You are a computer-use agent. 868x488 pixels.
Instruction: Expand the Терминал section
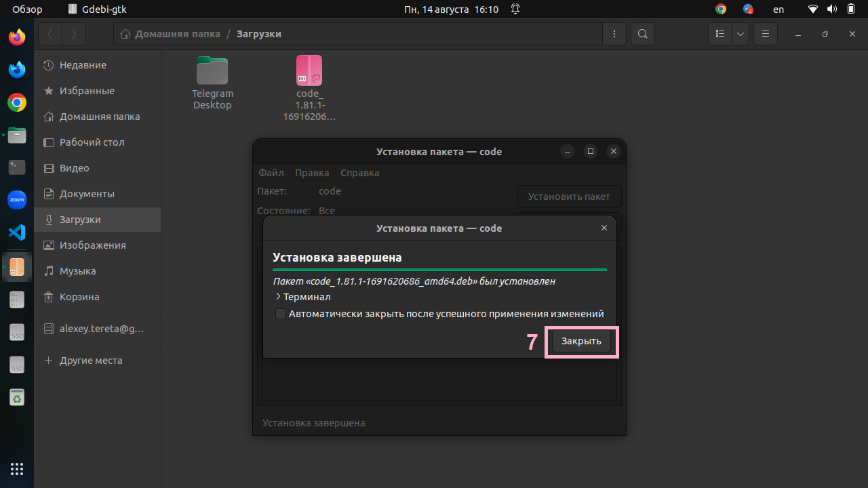[x=303, y=297]
